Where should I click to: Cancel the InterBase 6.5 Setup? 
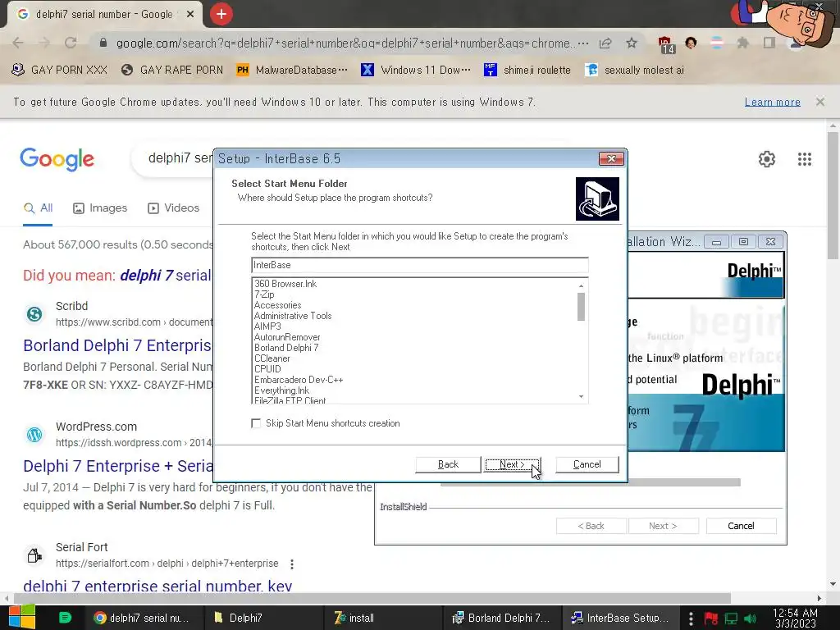tap(587, 464)
